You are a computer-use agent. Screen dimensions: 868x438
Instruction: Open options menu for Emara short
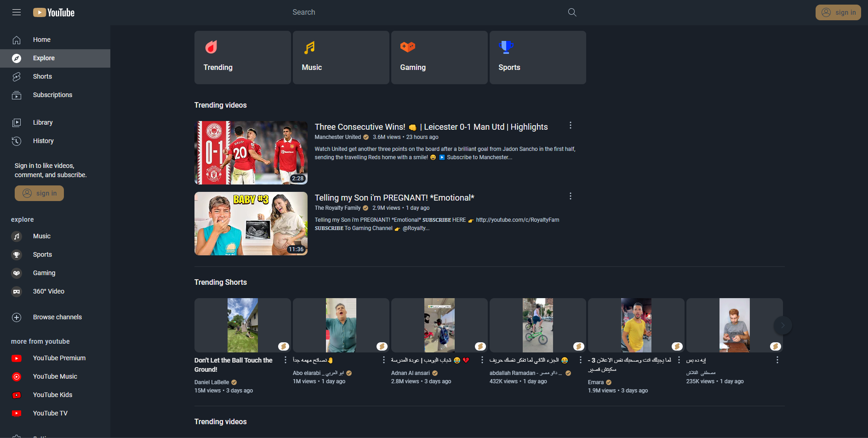[x=679, y=360]
